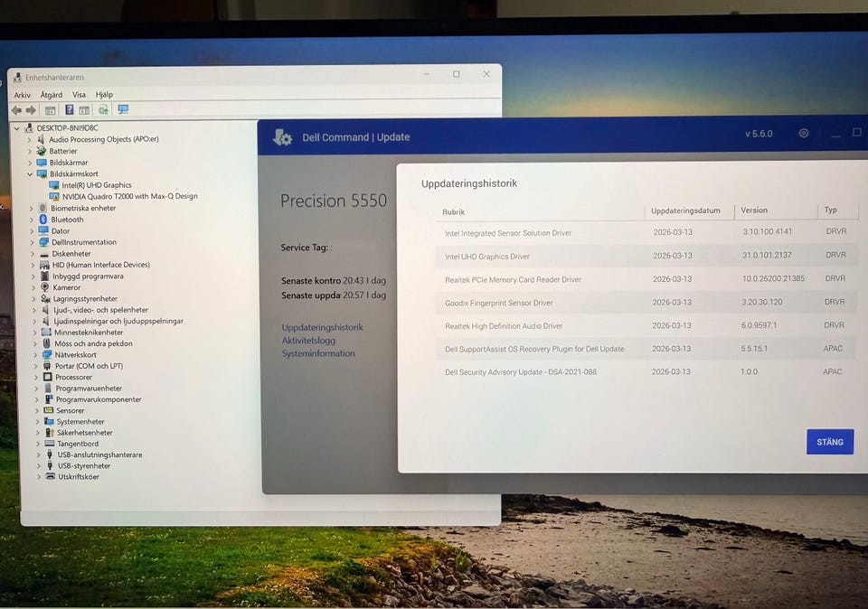This screenshot has height=609, width=868.
Task: Open the Åtgärd menu
Action: (x=52, y=95)
